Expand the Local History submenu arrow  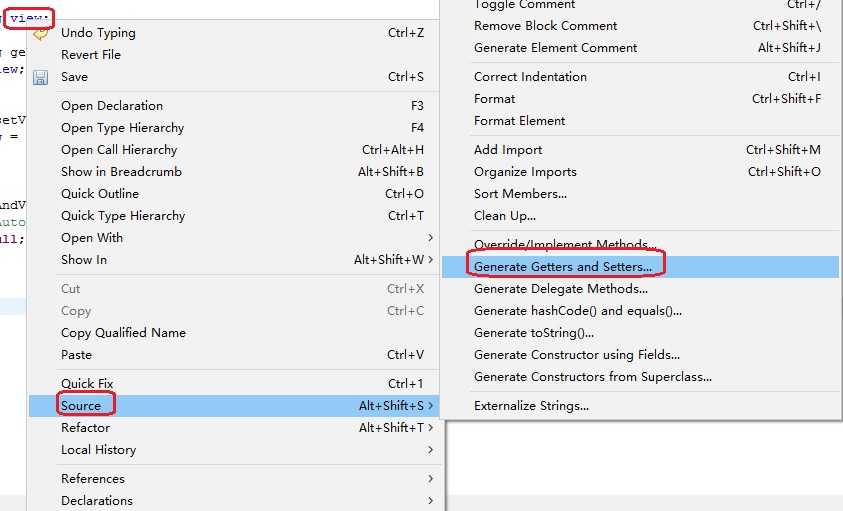[x=431, y=450]
